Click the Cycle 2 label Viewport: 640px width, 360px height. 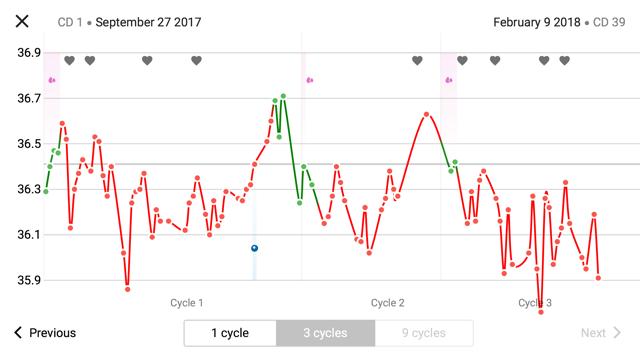(x=387, y=303)
